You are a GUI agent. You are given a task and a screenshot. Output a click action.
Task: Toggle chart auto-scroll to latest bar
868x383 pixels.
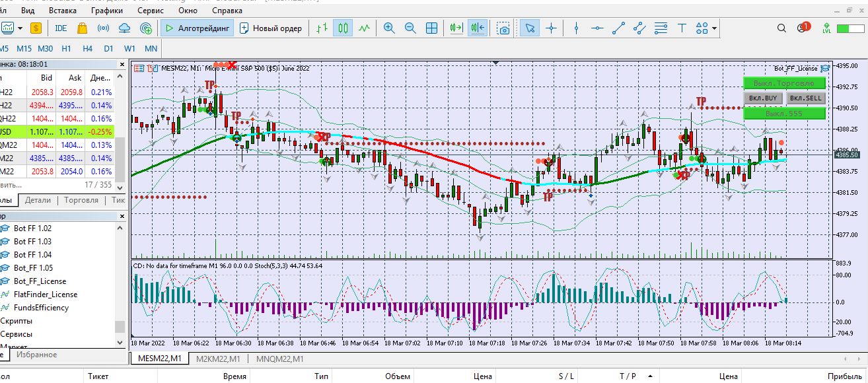(455, 28)
